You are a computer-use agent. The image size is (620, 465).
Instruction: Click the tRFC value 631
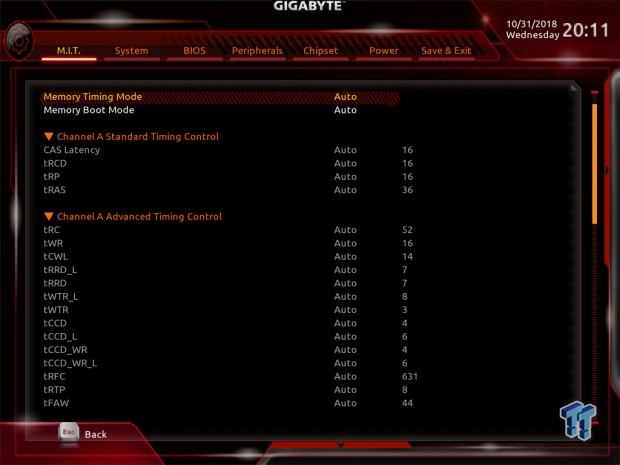410,376
